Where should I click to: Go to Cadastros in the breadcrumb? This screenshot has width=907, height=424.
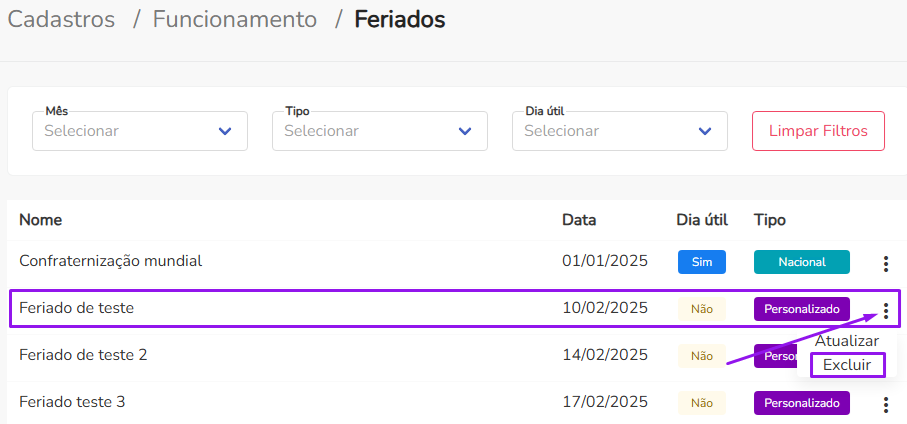point(61,19)
